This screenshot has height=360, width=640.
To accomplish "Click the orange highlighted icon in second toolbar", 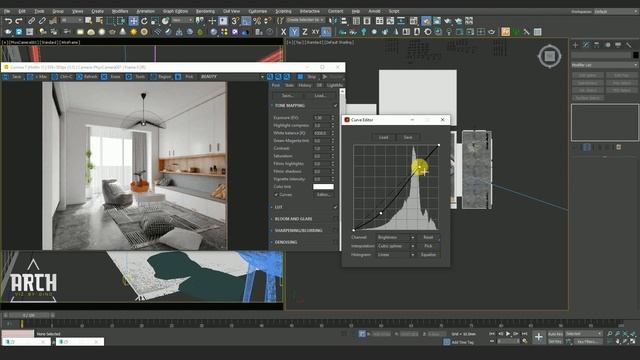I will 505,31.
